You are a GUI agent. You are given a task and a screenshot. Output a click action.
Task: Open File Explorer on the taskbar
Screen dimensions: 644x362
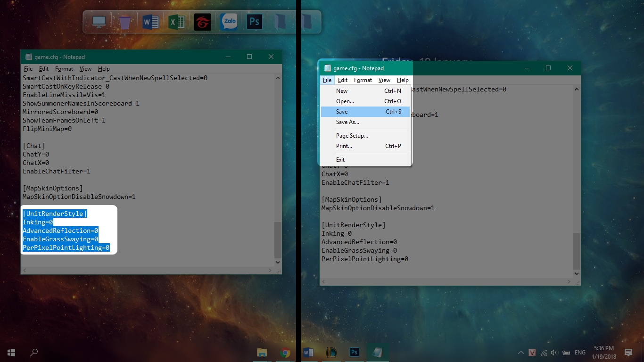[262, 352]
